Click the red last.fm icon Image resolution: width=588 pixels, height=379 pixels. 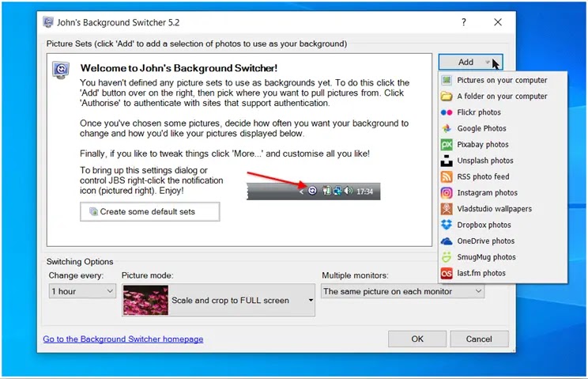[447, 273]
